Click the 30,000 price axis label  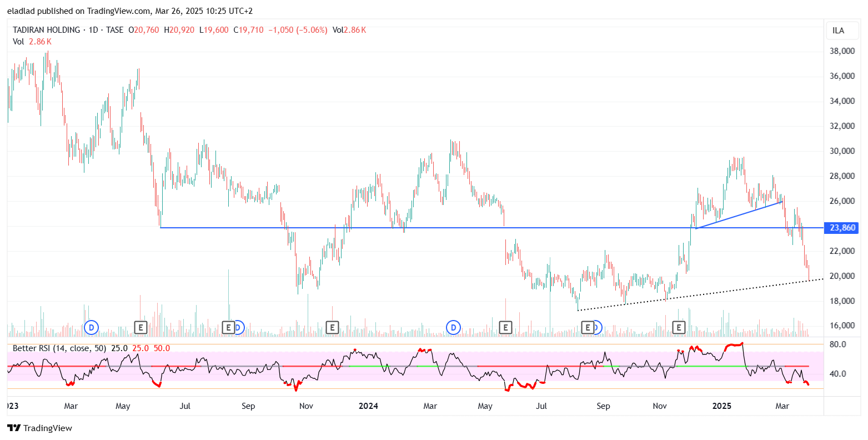(842, 151)
